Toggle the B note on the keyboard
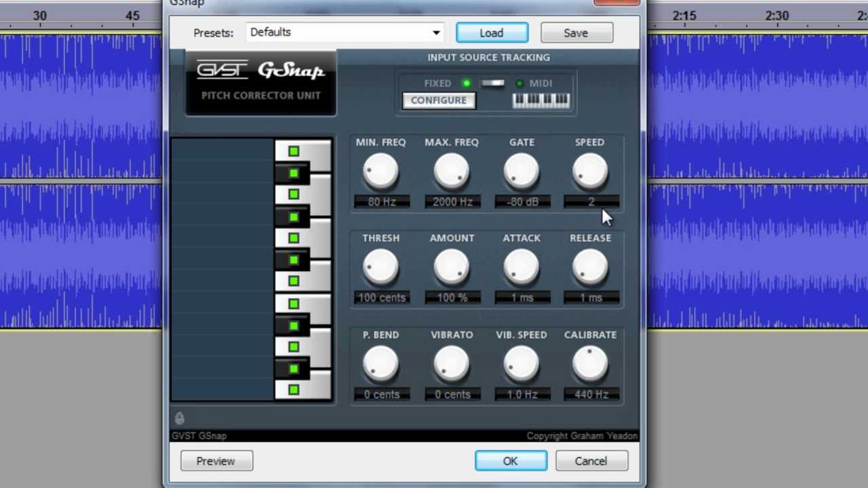 [x=294, y=151]
